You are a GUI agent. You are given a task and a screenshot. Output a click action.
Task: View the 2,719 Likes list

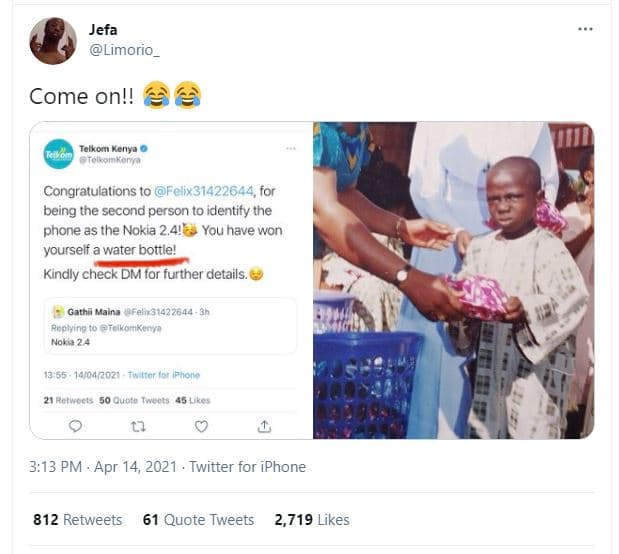point(312,520)
